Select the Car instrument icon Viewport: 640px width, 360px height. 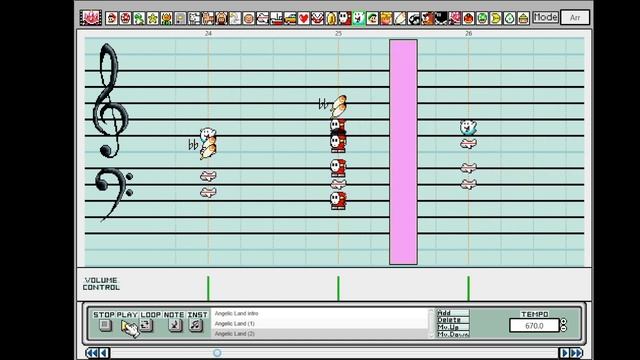click(290, 18)
